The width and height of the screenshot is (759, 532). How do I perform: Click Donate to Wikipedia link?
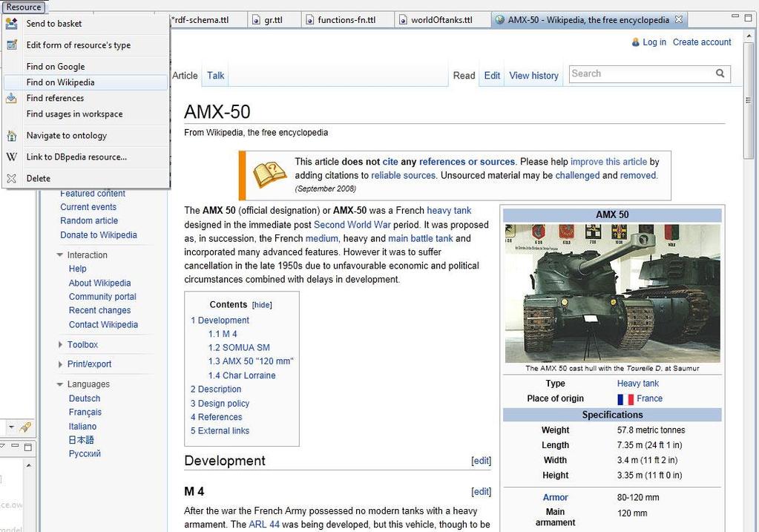(x=99, y=234)
